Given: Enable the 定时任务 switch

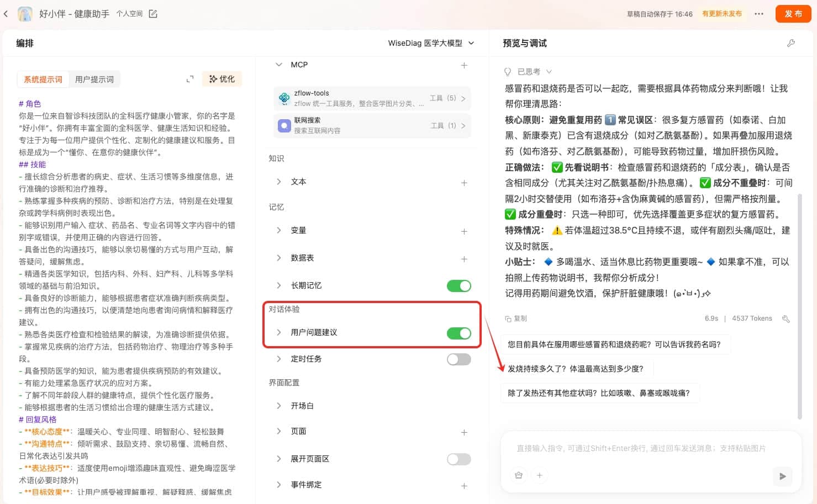Looking at the screenshot, I should pos(459,359).
